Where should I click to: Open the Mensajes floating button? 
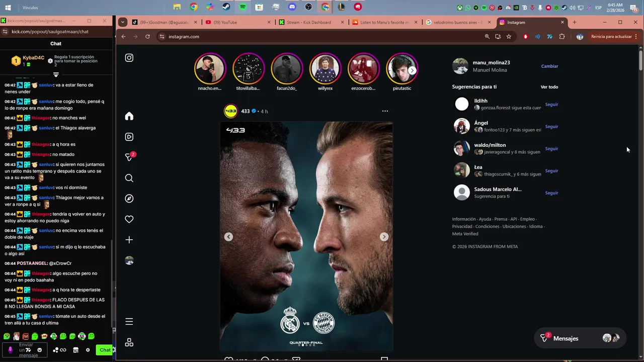[580, 338]
